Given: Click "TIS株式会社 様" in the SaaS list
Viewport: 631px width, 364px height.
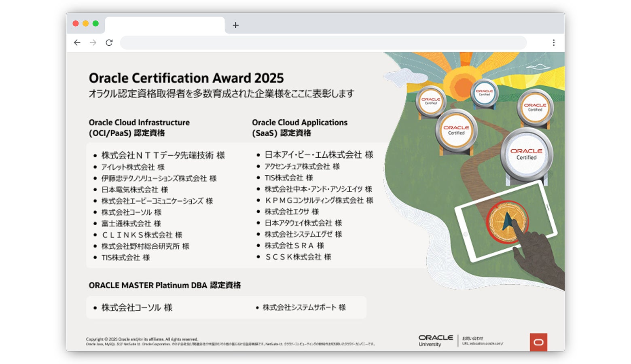Looking at the screenshot, I should (289, 178).
